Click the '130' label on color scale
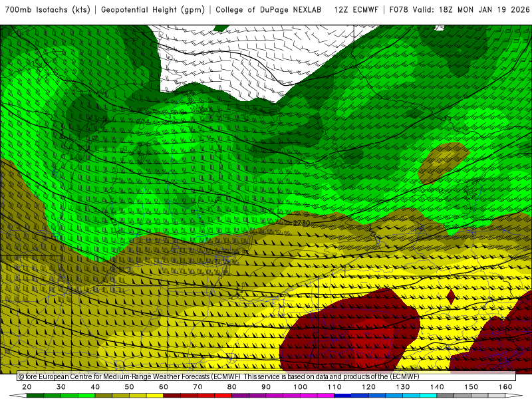Image resolution: width=532 pixels, height=399 pixels. click(x=403, y=387)
